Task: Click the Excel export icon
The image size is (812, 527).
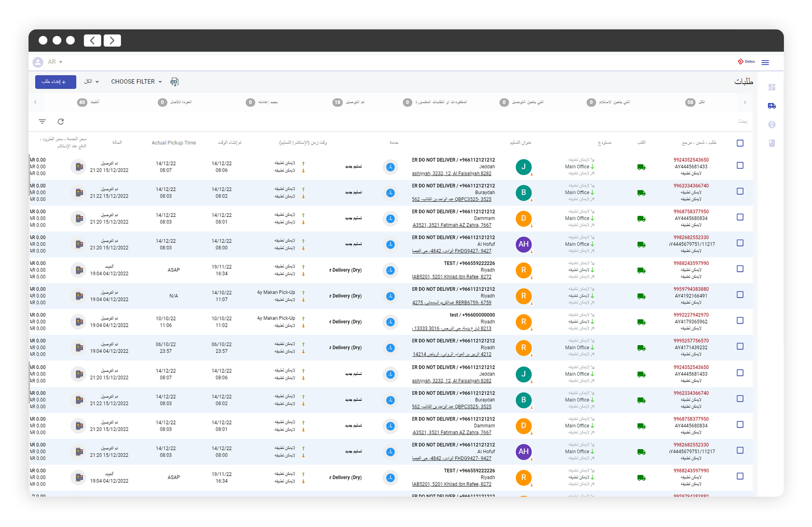Action: click(174, 82)
